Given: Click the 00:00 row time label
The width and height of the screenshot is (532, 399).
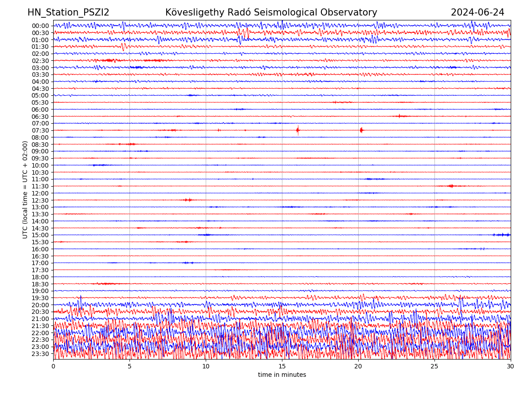Looking at the screenshot, I should pyautogui.click(x=40, y=26).
